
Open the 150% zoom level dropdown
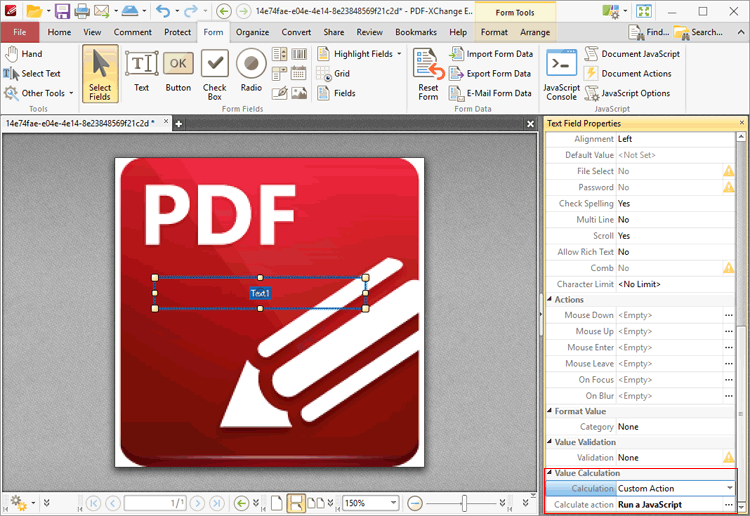[x=393, y=503]
